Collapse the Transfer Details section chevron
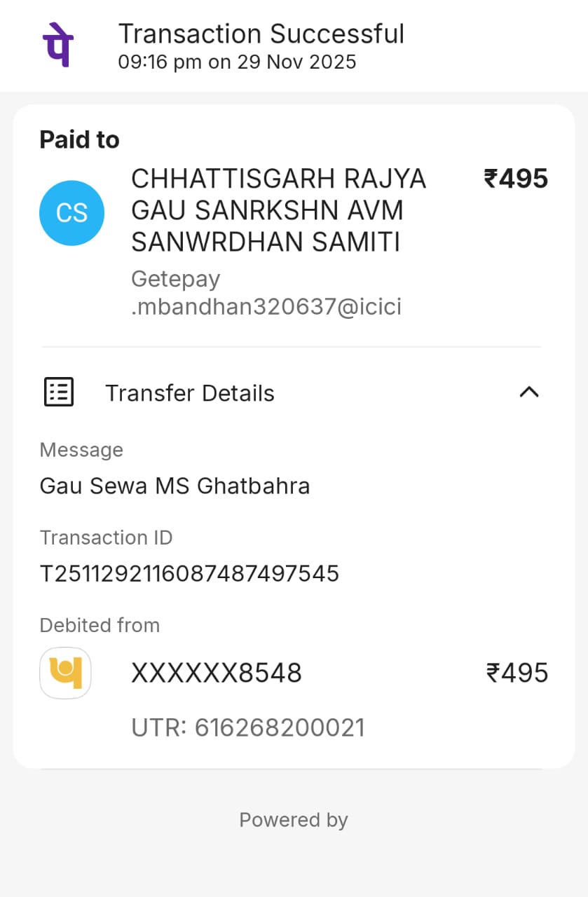588x897 pixels. [x=529, y=392]
